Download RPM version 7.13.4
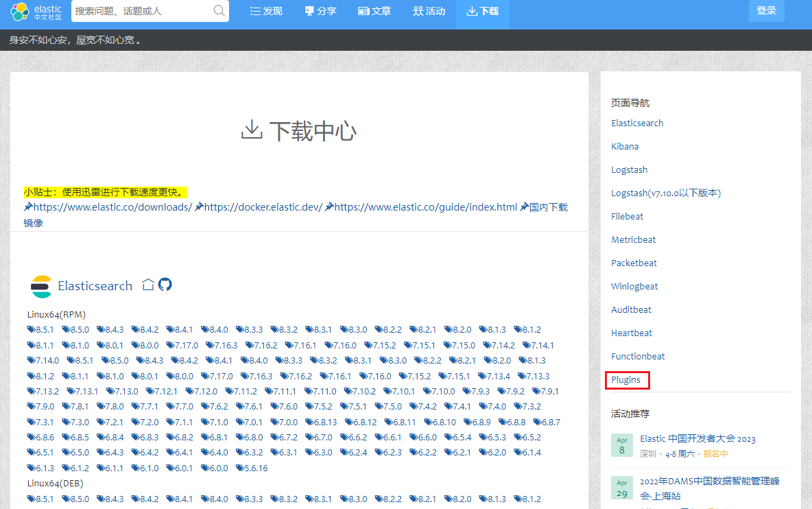 pyautogui.click(x=494, y=377)
